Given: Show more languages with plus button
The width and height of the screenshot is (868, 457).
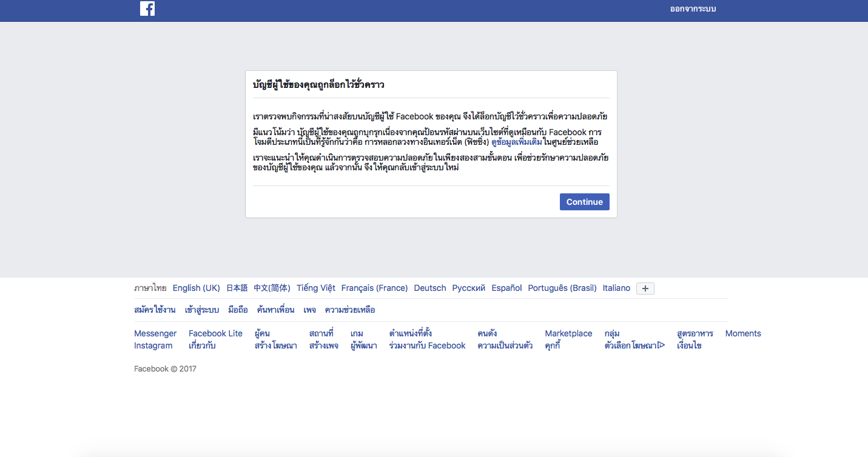Looking at the screenshot, I should (x=645, y=289).
